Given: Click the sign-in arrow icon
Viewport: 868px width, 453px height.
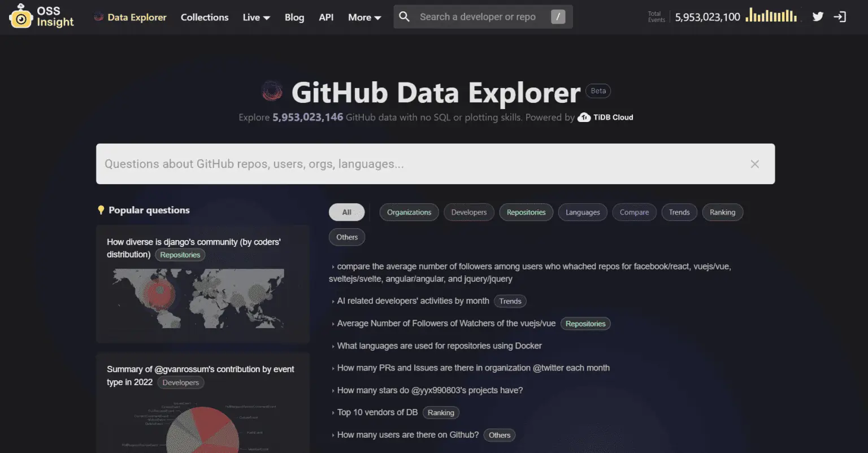Looking at the screenshot, I should (840, 16).
